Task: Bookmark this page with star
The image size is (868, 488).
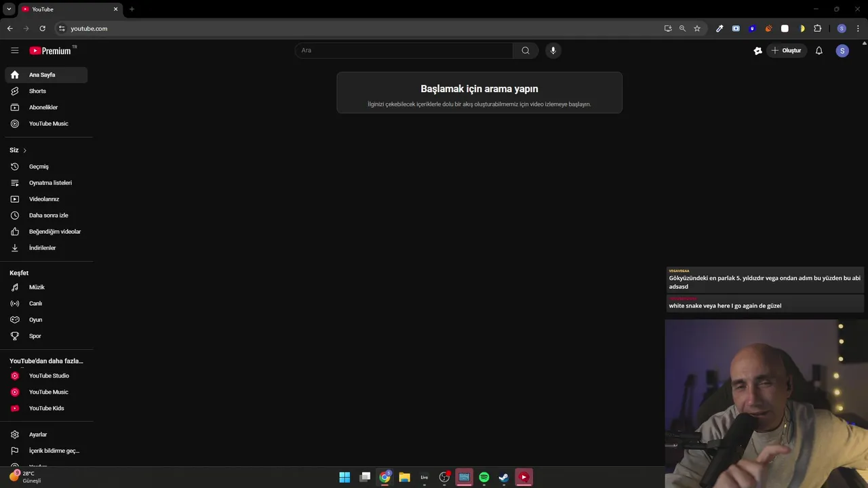Action: point(697,28)
